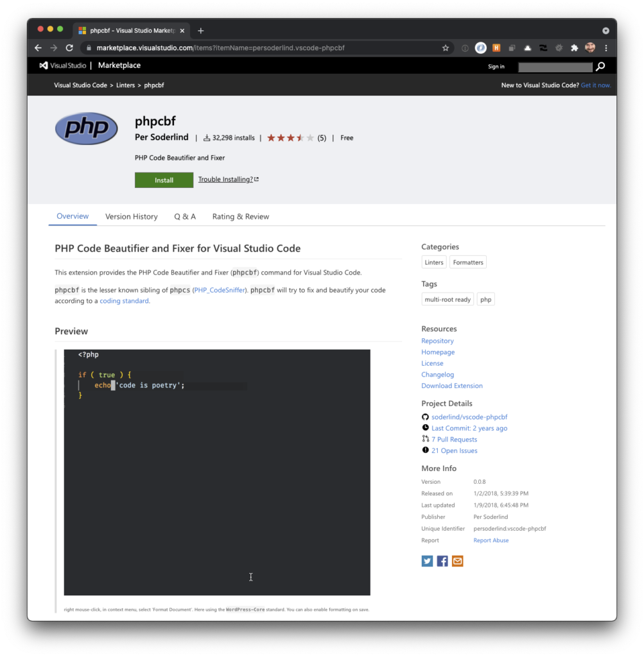Screen dimensions: 644x657
Task: Click the unique identifier persoderlind.vscode-phpcbf
Action: pos(509,529)
